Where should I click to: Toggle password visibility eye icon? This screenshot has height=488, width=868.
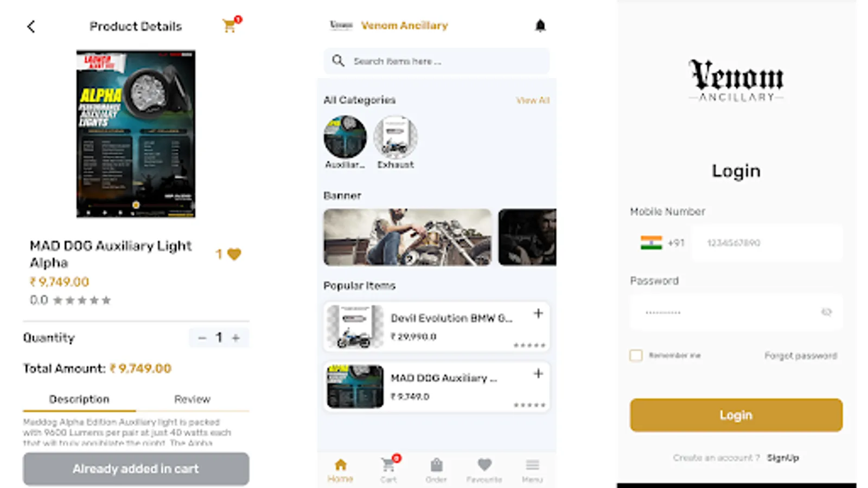pos(826,312)
